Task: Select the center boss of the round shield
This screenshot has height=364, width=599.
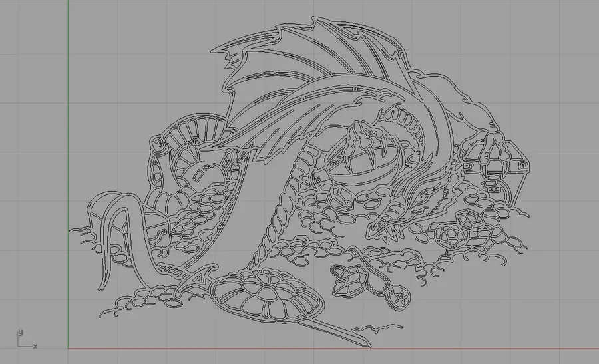Action: click(268, 293)
